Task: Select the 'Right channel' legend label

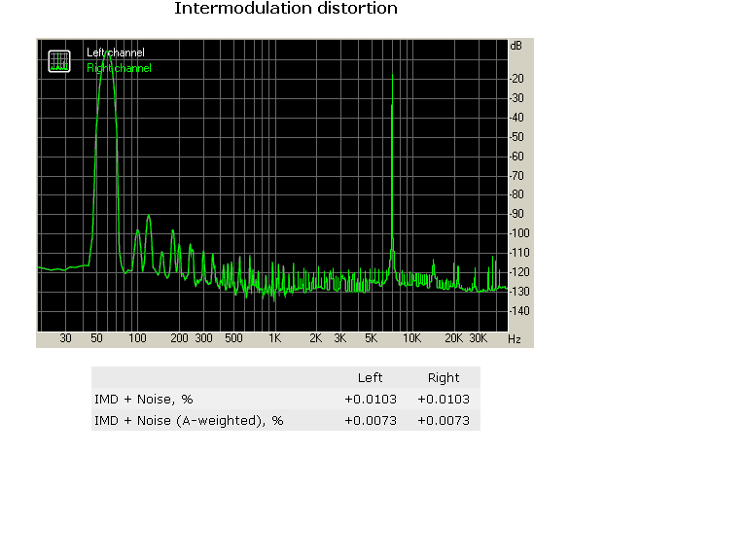Action: pos(119,68)
